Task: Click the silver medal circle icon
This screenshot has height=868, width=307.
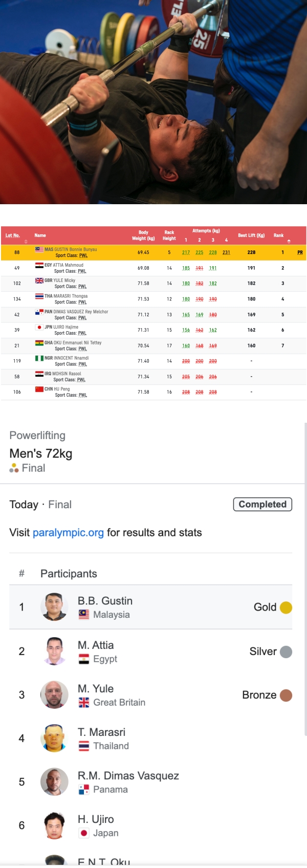Action: tap(286, 652)
